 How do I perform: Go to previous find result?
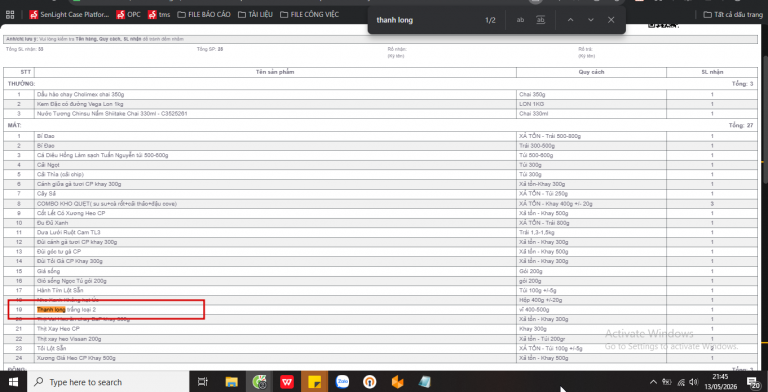(x=570, y=20)
